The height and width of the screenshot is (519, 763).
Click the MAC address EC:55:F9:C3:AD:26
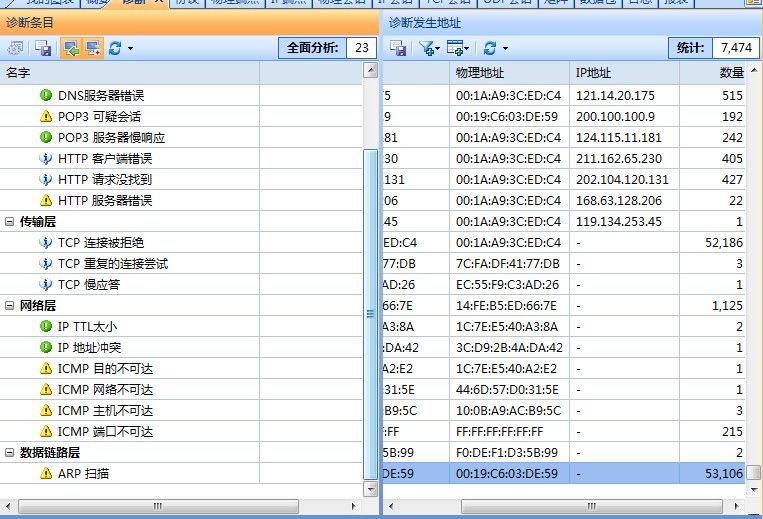click(508, 285)
